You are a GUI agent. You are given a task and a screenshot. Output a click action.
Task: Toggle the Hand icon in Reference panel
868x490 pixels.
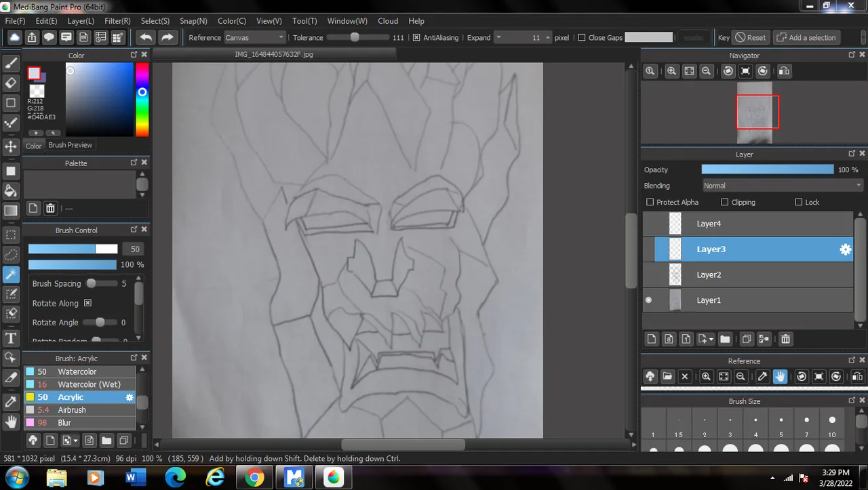coord(780,376)
